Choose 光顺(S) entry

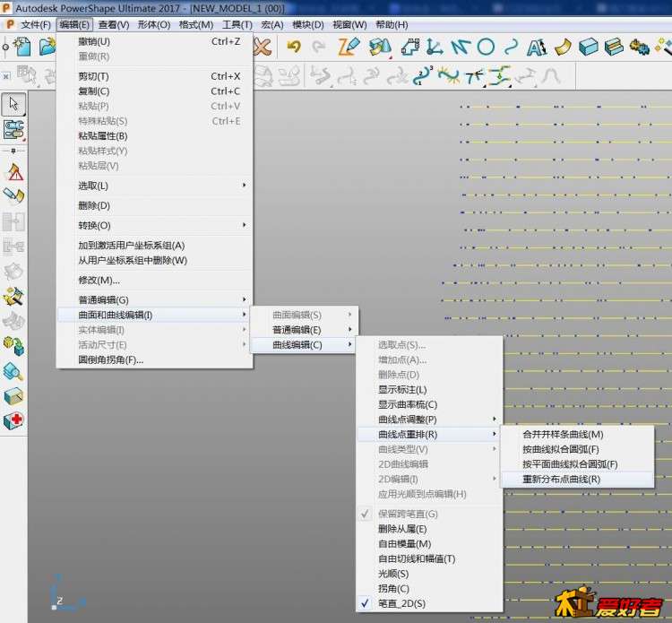coord(429,574)
